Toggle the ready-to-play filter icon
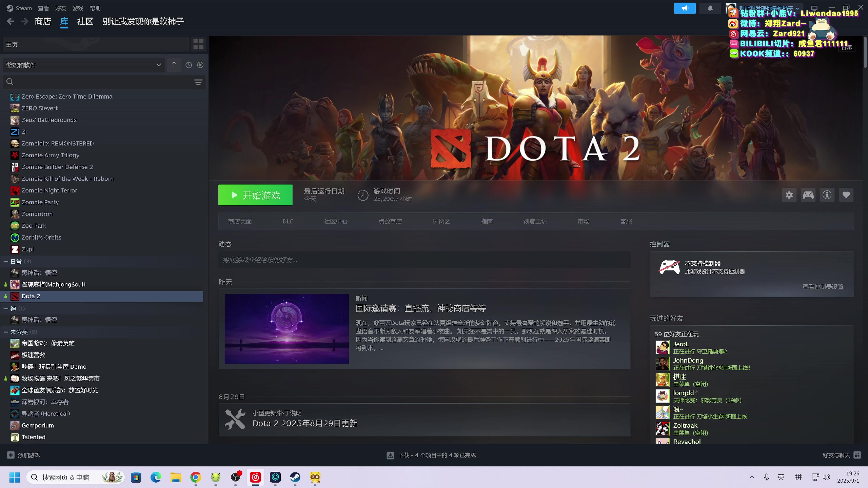Image resolution: width=868 pixels, height=488 pixels. (200, 65)
